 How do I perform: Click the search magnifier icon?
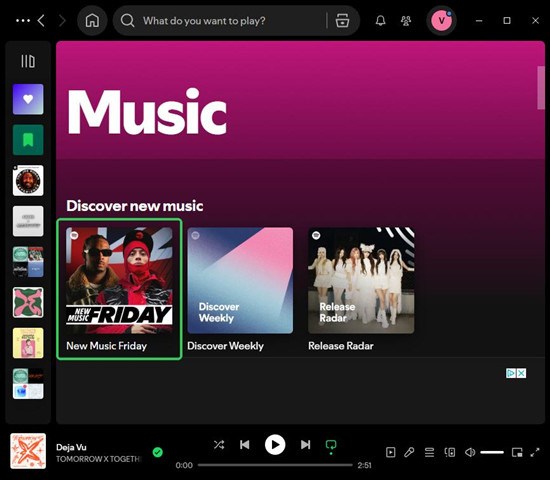127,21
